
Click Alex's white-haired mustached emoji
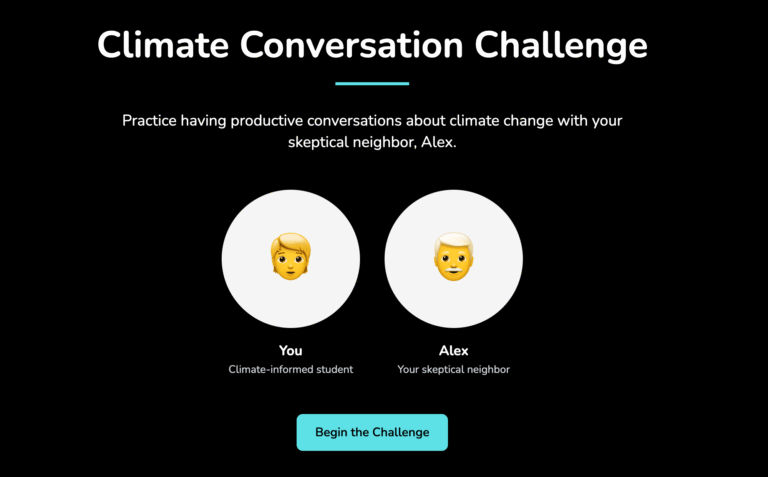pos(453,257)
